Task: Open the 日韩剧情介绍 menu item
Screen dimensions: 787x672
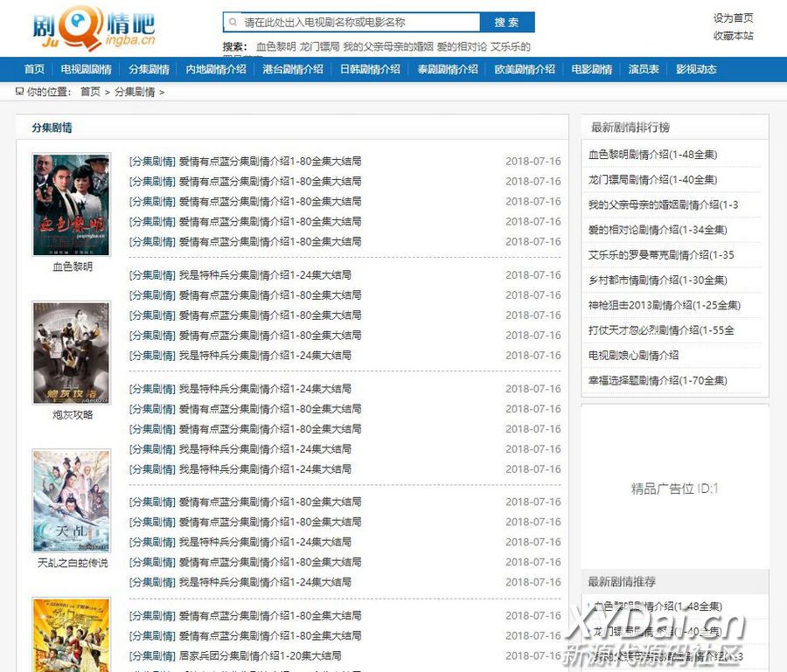Action: (x=370, y=70)
